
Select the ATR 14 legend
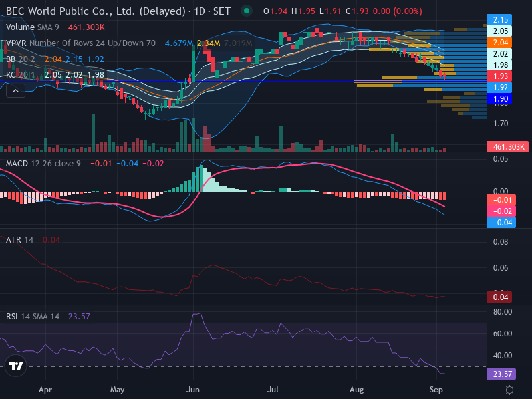click(20, 240)
